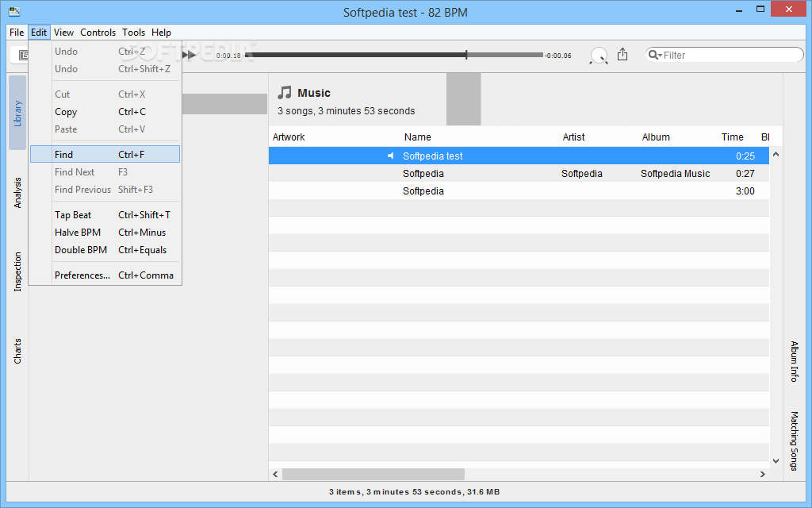Click the speaker icon on Softpedia test row

(x=391, y=156)
